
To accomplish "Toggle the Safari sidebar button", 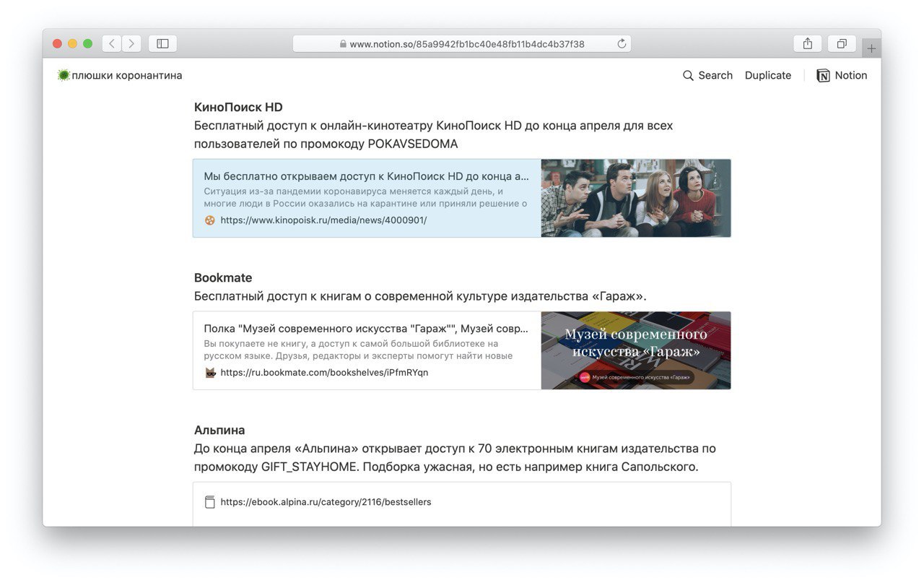I will click(162, 44).
